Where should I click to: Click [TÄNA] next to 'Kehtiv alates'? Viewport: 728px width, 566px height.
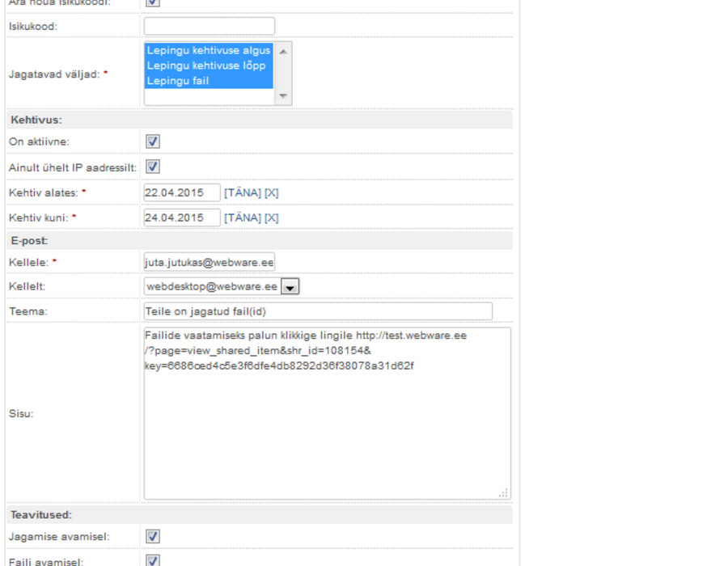(x=243, y=193)
